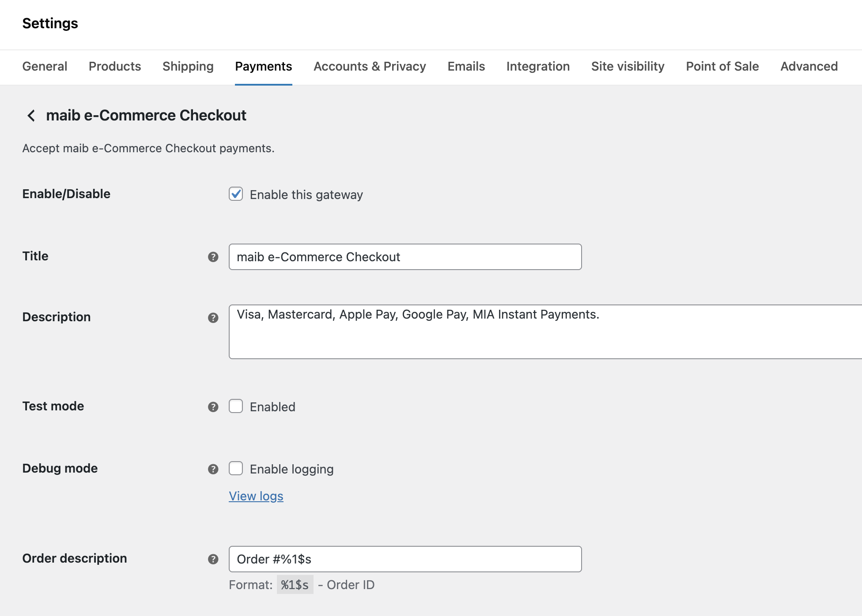The height and width of the screenshot is (616, 862).
Task: Open the Test mode help tooltip
Action: [214, 407]
